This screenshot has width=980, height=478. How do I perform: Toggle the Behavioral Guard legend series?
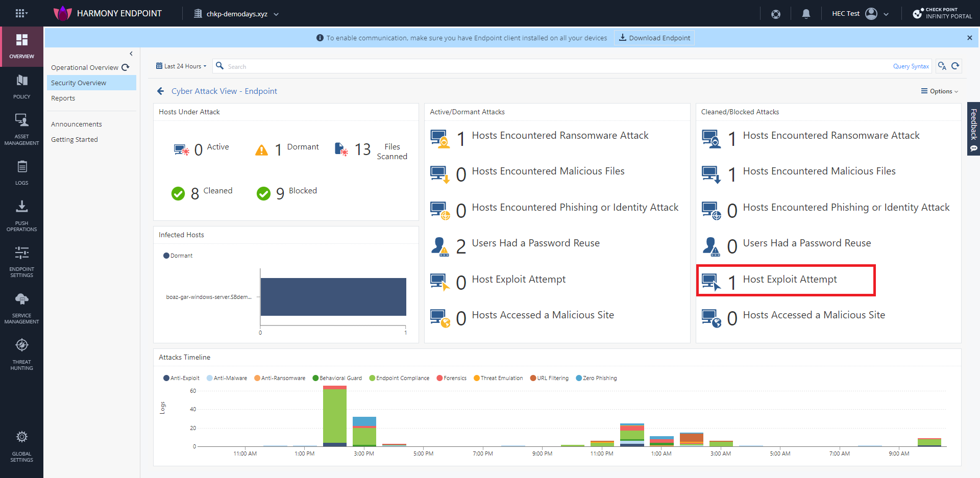337,378
